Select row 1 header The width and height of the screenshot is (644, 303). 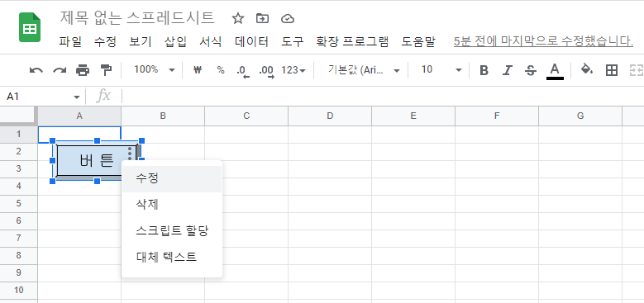pyautogui.click(x=18, y=135)
